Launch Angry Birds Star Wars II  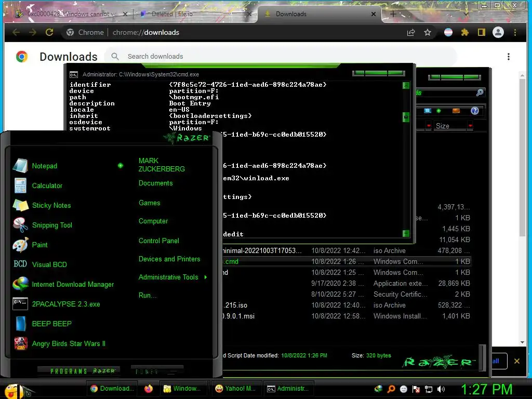(x=69, y=343)
